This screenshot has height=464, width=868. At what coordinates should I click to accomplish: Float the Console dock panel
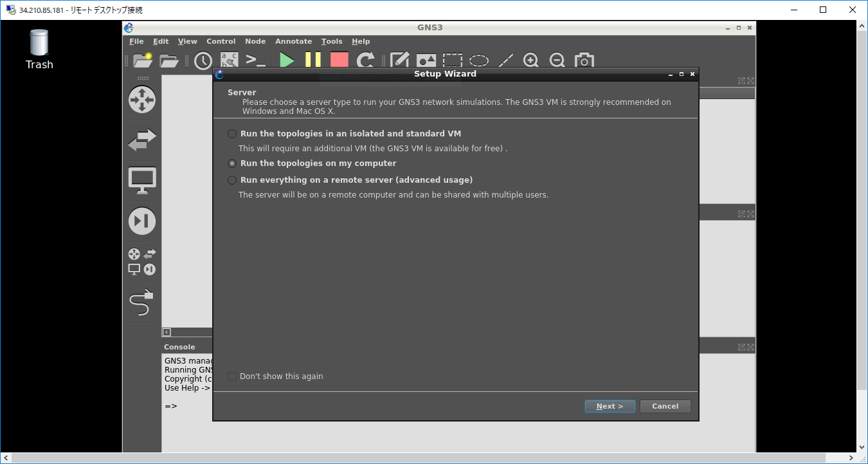741,347
